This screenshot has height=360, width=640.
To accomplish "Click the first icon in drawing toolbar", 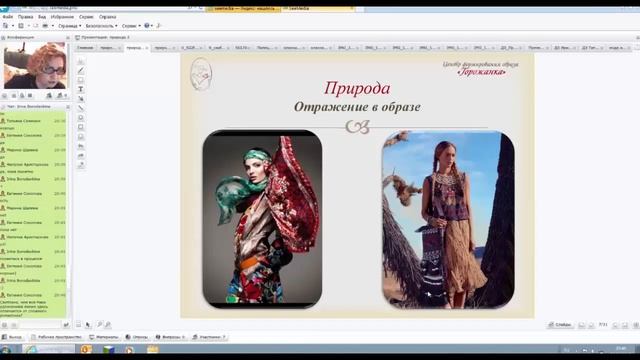I will [81, 61].
